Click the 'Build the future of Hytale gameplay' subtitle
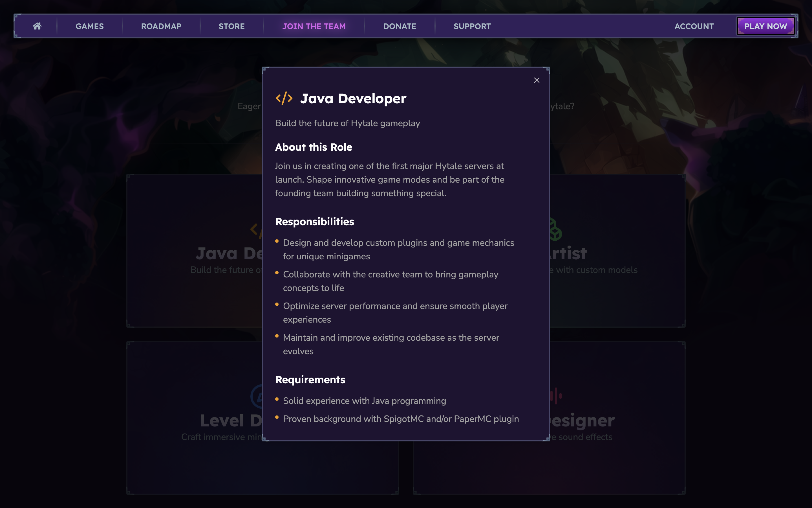The width and height of the screenshot is (812, 508). click(347, 123)
